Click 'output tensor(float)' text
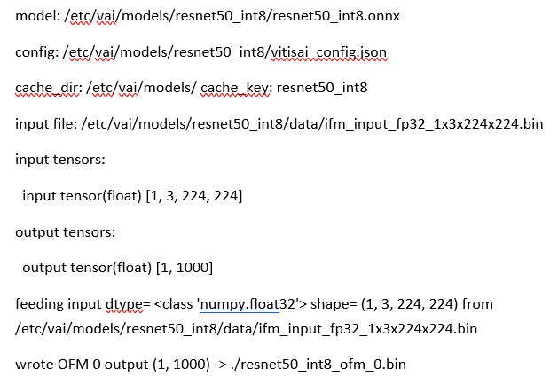Image resolution: width=558 pixels, height=392 pixels. 87,268
